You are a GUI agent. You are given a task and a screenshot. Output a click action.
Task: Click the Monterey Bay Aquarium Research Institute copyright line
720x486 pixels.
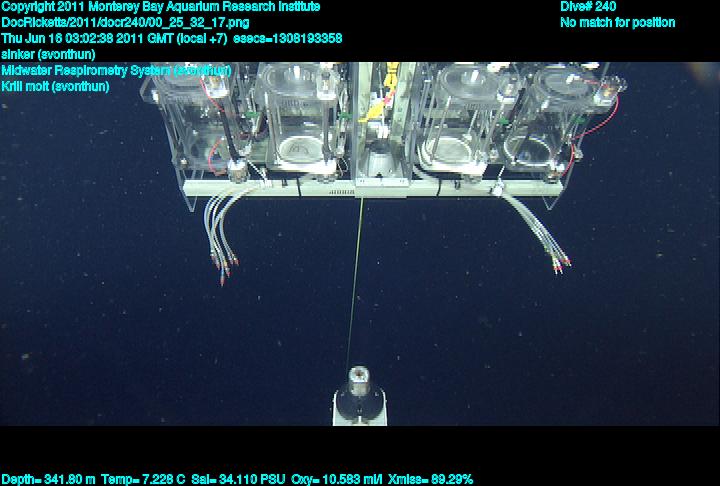(161, 7)
